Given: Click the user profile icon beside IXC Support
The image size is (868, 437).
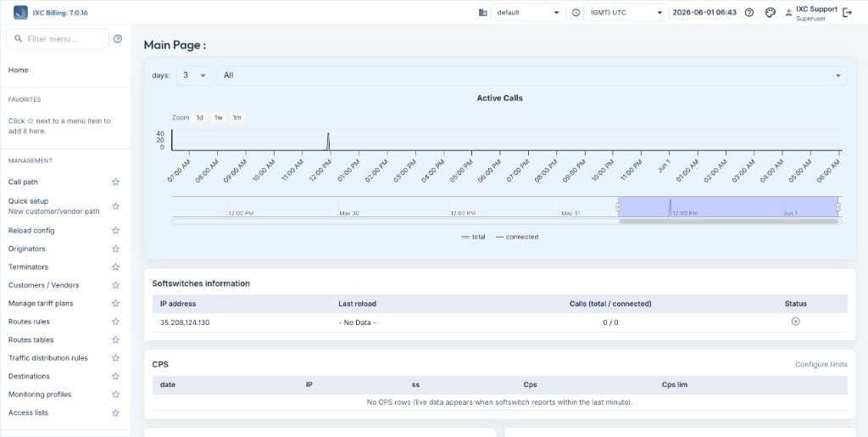Looking at the screenshot, I should 788,13.
